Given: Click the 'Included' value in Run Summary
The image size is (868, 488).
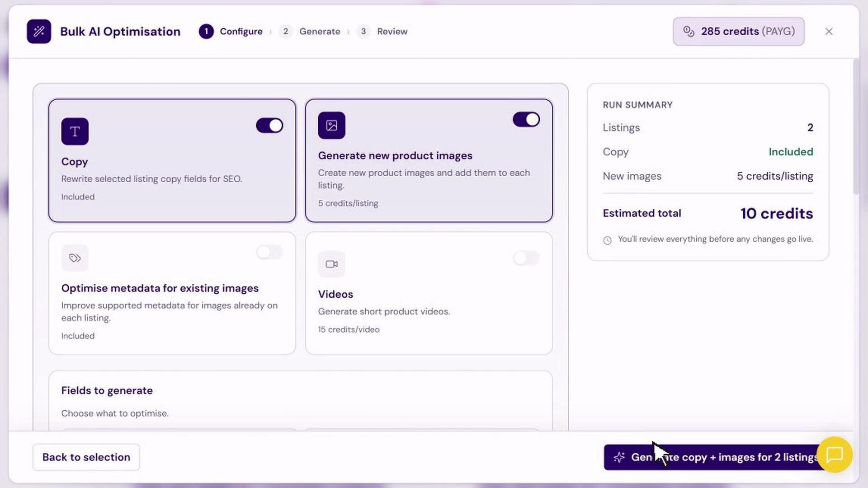Looking at the screenshot, I should pyautogui.click(x=791, y=152).
